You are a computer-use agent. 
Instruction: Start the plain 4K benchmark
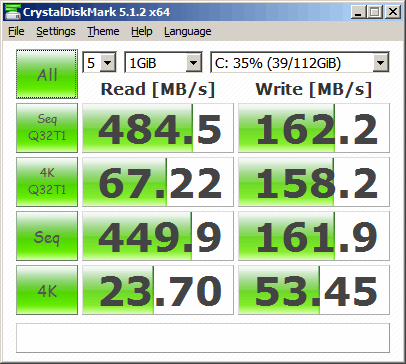pyautogui.click(x=47, y=290)
